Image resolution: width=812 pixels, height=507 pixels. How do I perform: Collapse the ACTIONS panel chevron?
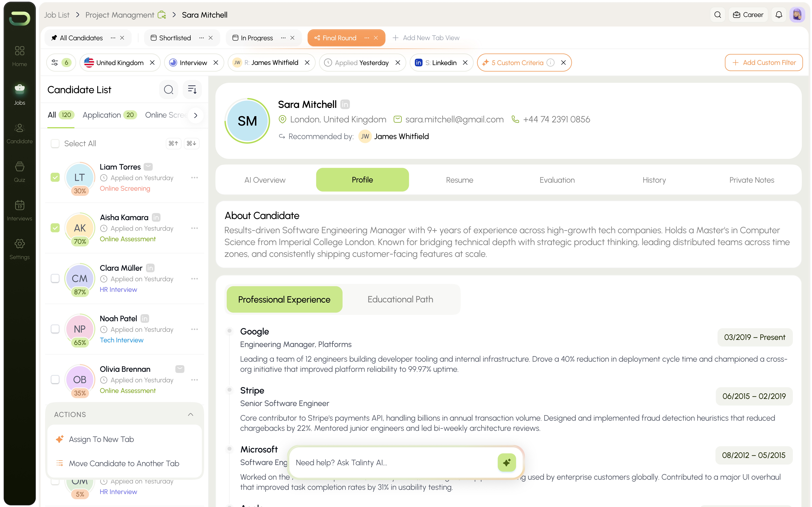(191, 414)
